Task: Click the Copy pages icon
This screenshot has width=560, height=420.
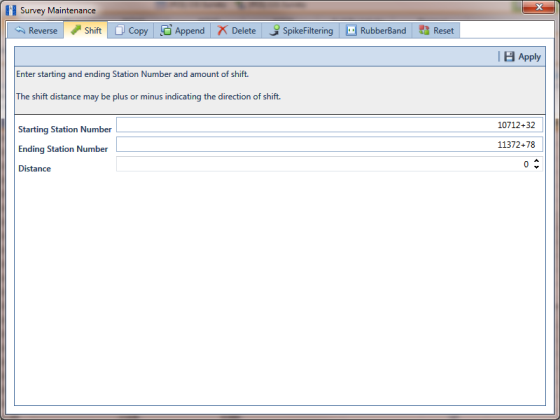Action: (120, 30)
